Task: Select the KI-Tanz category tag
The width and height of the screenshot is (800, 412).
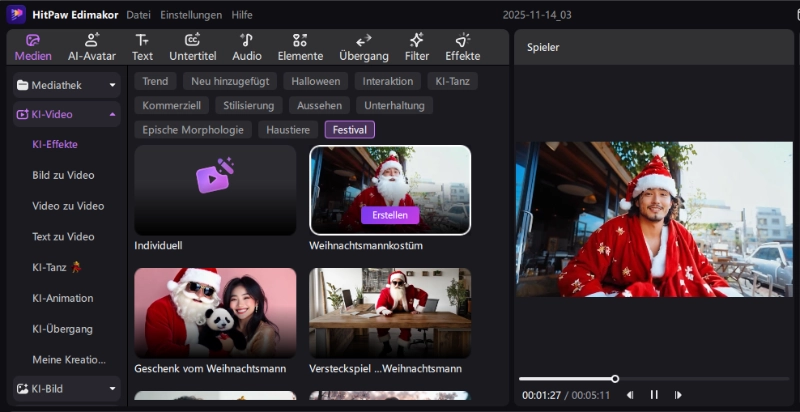Action: [453, 81]
